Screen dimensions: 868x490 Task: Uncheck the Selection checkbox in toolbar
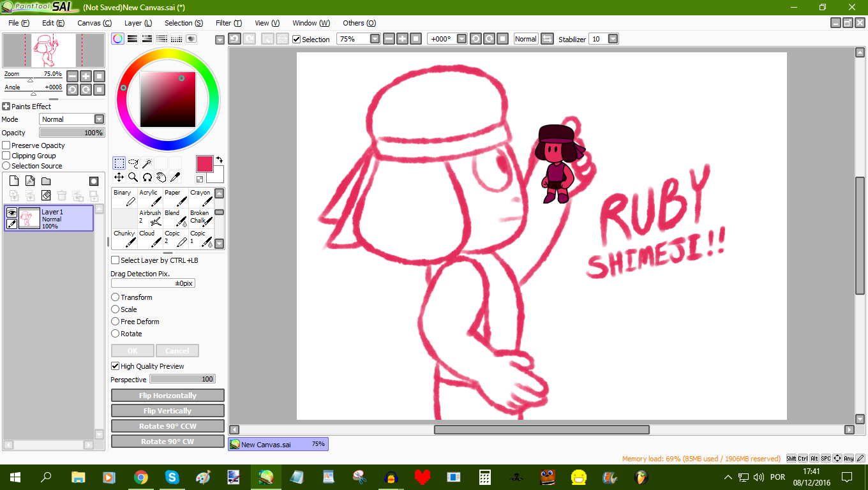(x=296, y=39)
